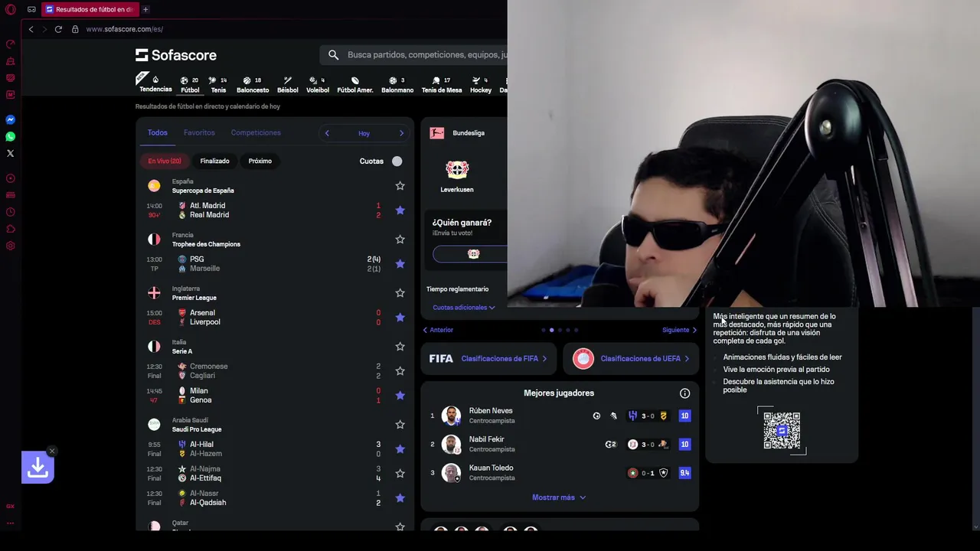Open X (Twitter) in Opera sidebar
Screen dimensions: 980x551
coord(11,154)
